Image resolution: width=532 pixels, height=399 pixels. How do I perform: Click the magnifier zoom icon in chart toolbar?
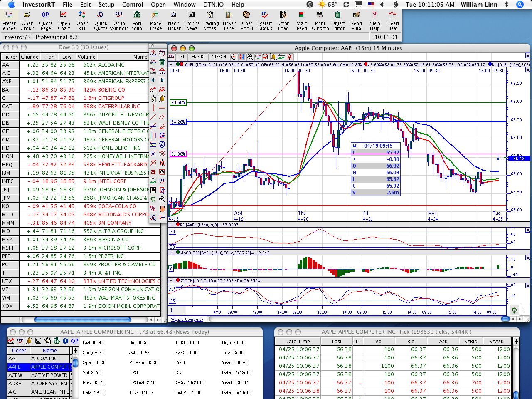point(250,57)
